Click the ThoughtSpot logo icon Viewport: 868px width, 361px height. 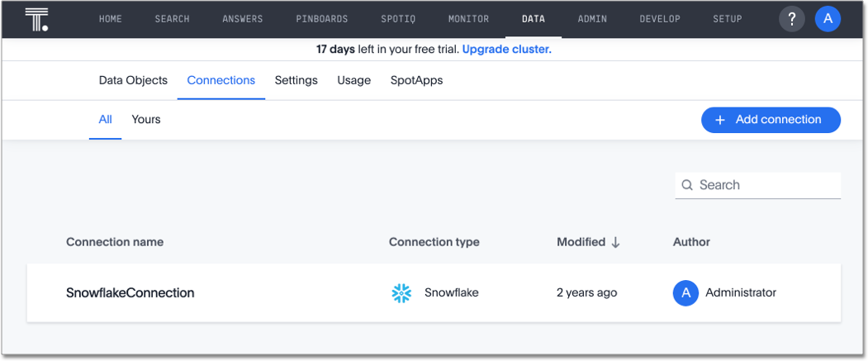(x=36, y=19)
